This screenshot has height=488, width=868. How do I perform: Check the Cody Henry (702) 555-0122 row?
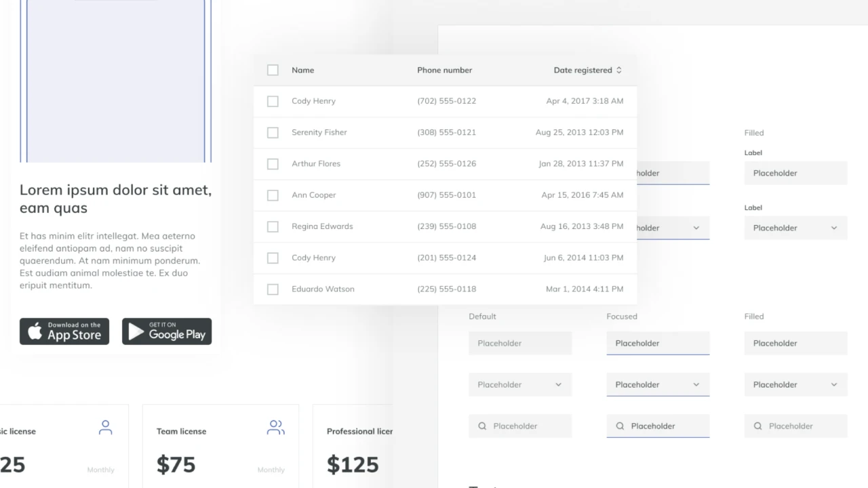[x=273, y=101]
